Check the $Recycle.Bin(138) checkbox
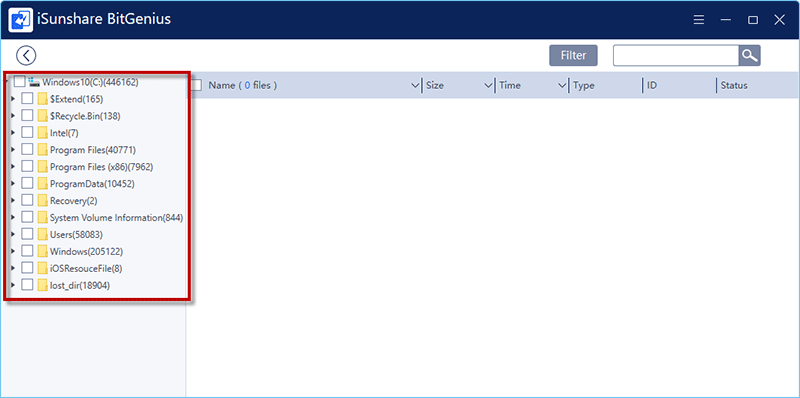The height and width of the screenshot is (398, 800). click(27, 116)
